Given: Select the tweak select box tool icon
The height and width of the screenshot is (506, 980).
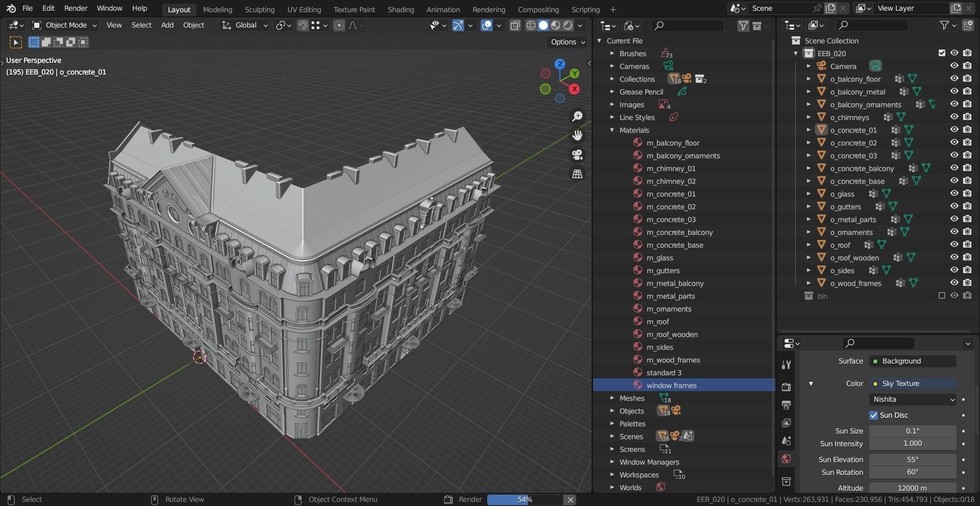Looking at the screenshot, I should tap(16, 42).
